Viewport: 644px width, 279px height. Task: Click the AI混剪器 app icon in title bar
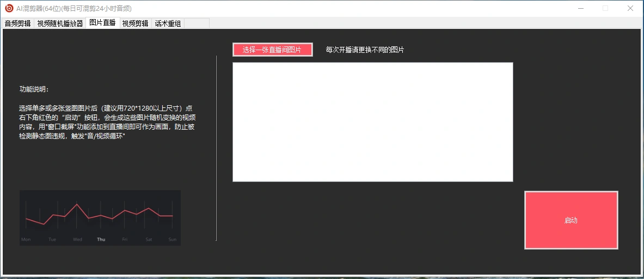click(x=9, y=8)
